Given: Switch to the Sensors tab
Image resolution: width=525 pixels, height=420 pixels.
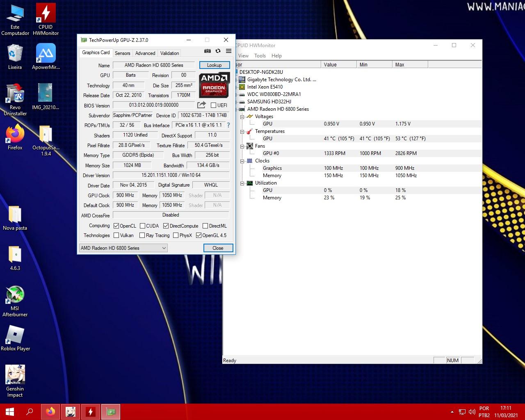Looking at the screenshot, I should [122, 53].
